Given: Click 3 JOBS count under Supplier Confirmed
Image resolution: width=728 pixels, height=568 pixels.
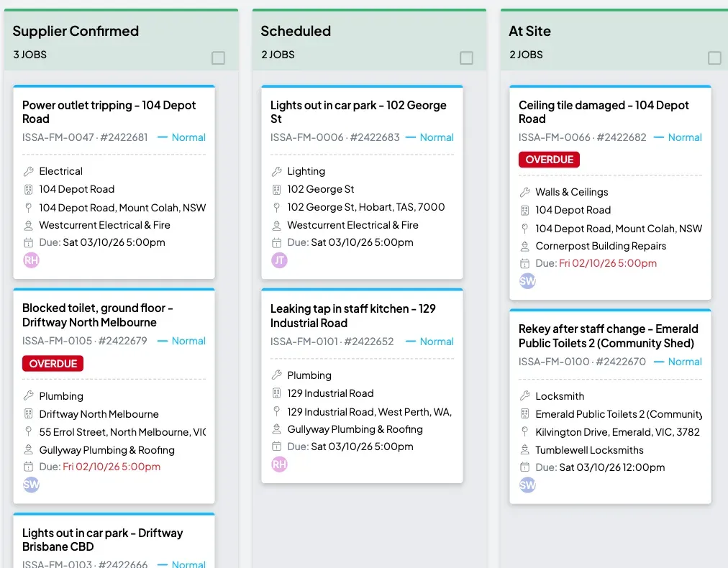Looking at the screenshot, I should [30, 55].
